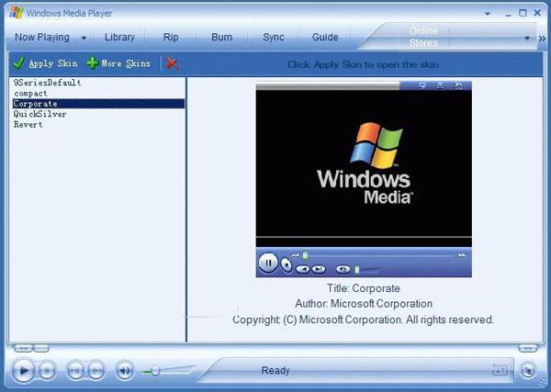The image size is (551, 392).
Task: Open the Guide tab
Action: [x=325, y=38]
